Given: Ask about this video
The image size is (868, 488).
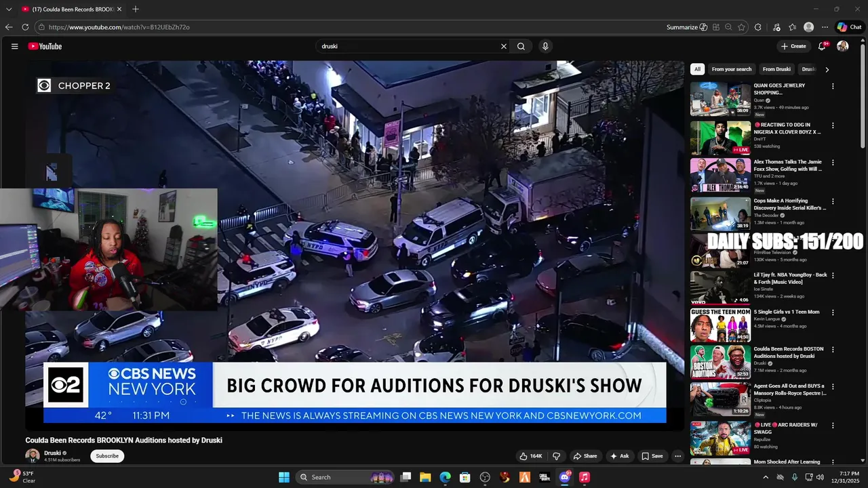Looking at the screenshot, I should [x=619, y=456].
